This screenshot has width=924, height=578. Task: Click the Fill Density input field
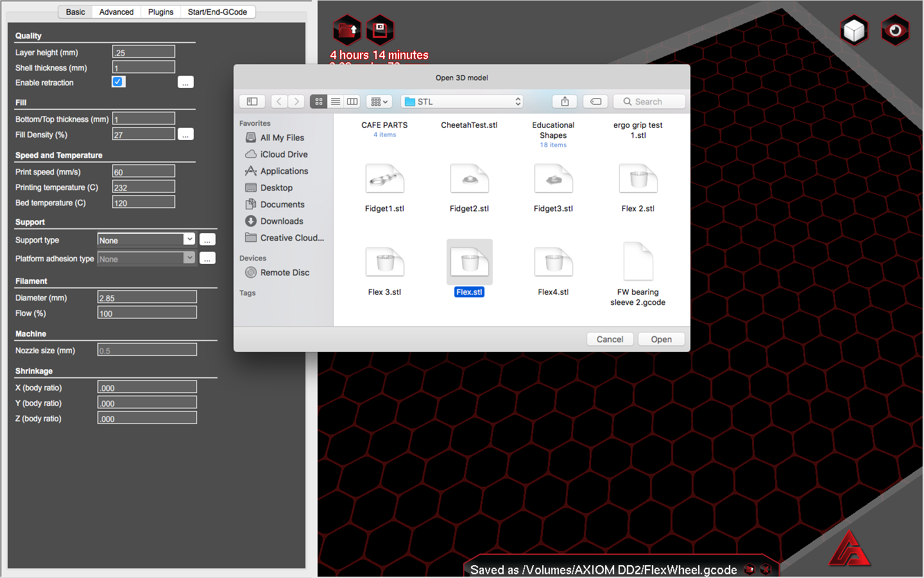coord(144,134)
